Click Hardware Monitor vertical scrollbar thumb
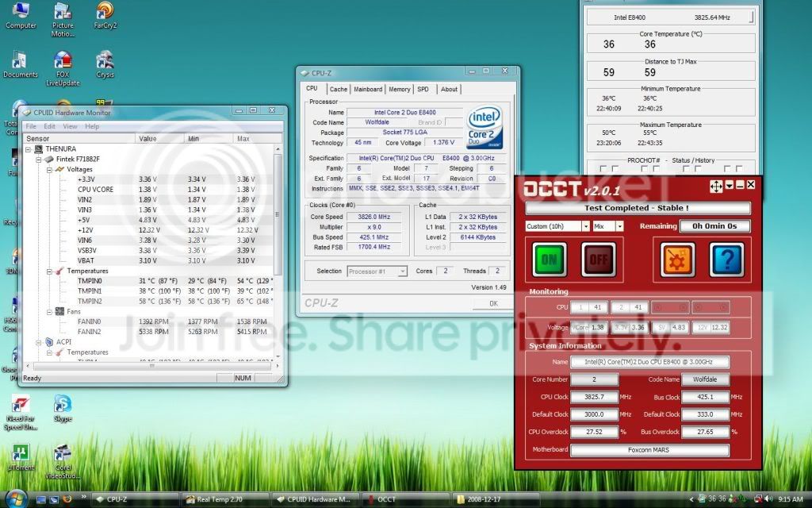This screenshot has width=812, height=508. coord(278,215)
